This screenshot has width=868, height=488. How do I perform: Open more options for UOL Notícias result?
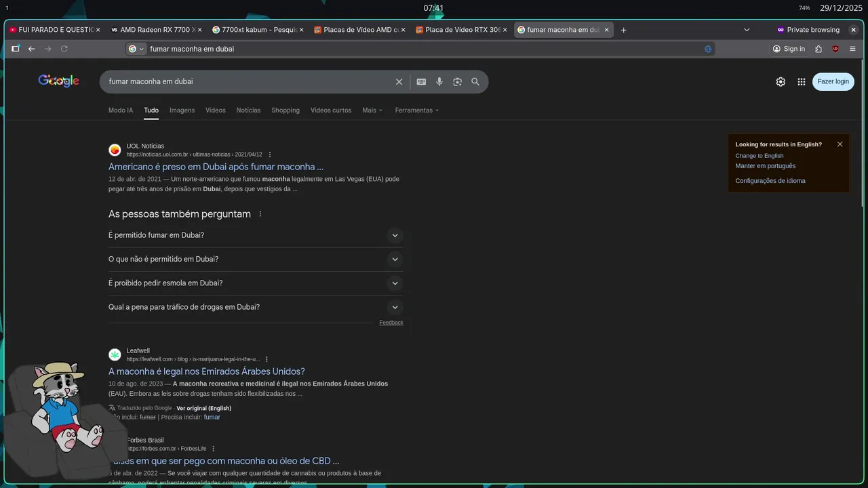click(270, 155)
